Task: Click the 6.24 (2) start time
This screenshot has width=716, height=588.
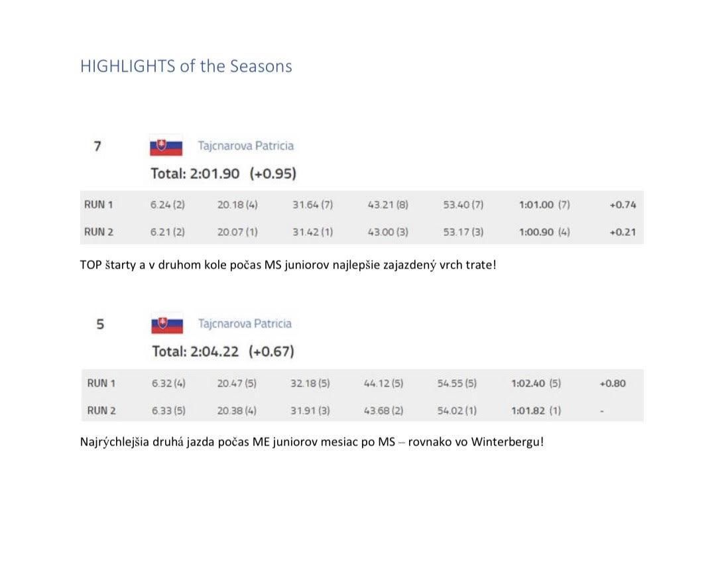Action: pyautogui.click(x=168, y=205)
